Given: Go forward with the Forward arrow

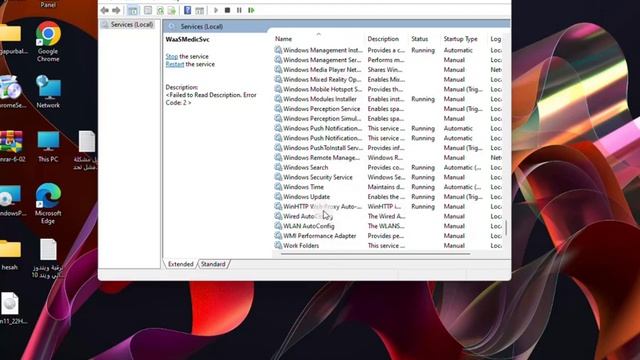Looking at the screenshot, I should point(116,10).
